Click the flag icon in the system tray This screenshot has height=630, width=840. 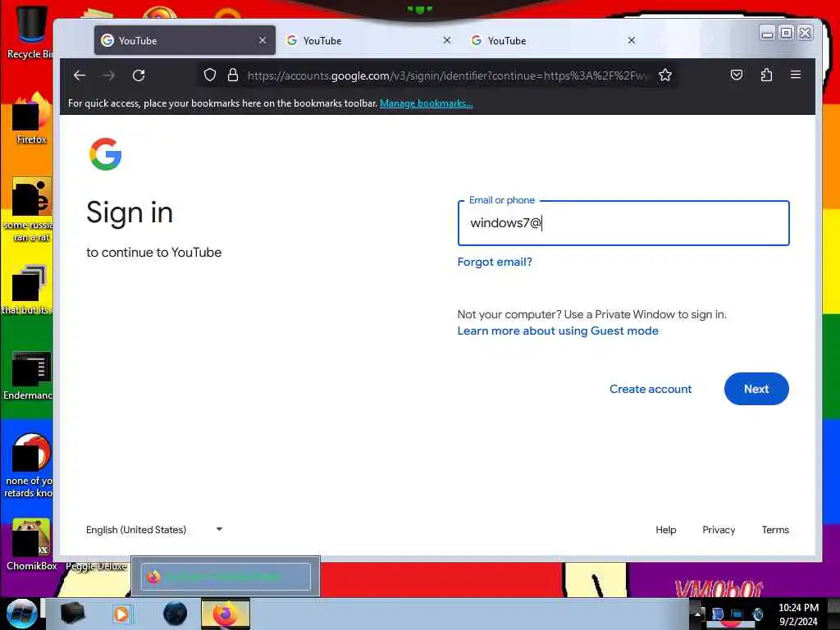[717, 614]
